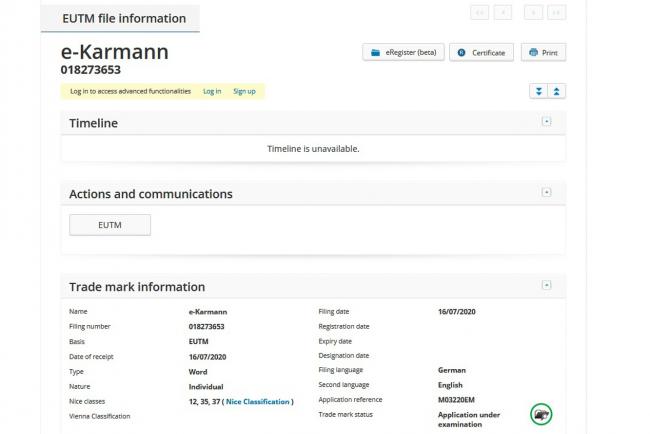Click the Actions and communications section title
650x434 pixels.
(150, 194)
